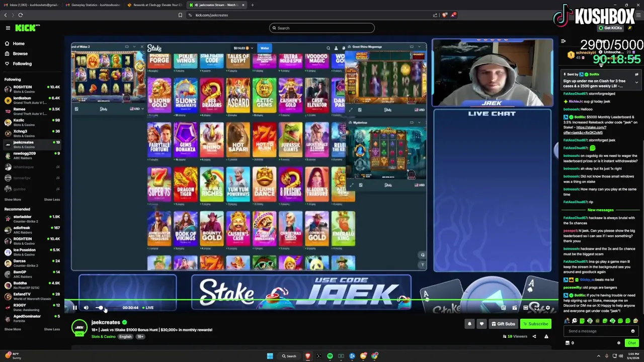
Task: Focus the Kick search box
Action: 322,28
